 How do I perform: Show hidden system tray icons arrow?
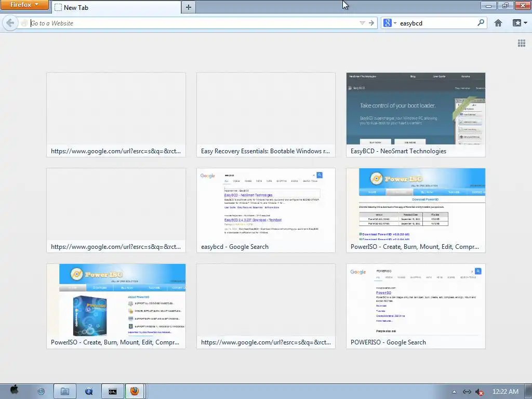tap(454, 392)
